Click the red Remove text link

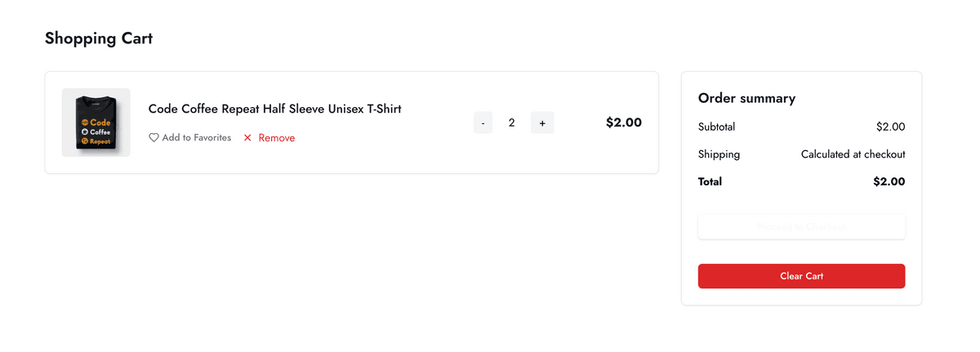click(277, 138)
